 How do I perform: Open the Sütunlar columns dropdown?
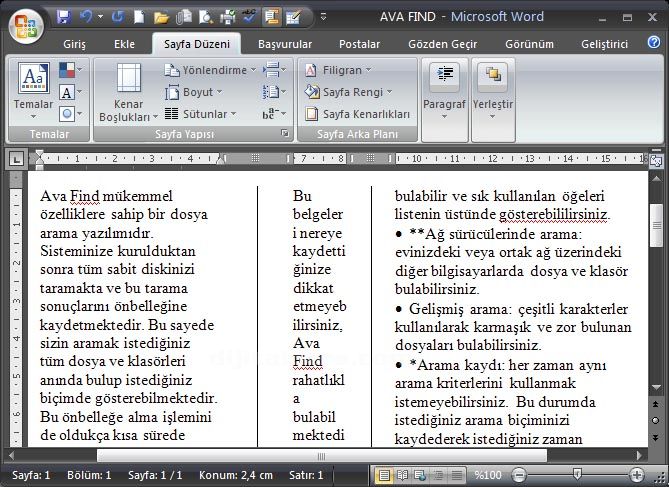[201, 114]
